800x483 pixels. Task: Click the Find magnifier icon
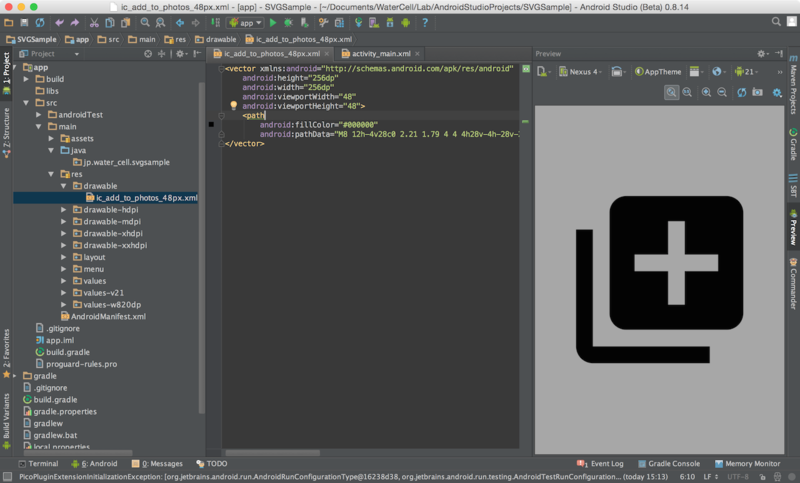[145, 22]
